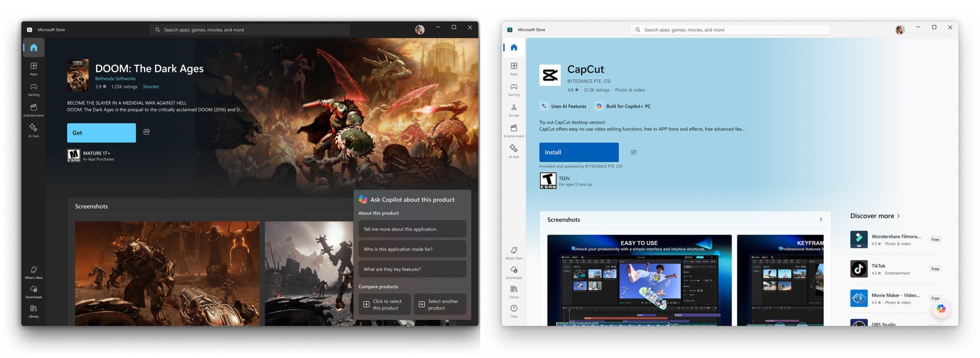Open Bethesda Softworks publisher link
Image resolution: width=980 pixels, height=358 pixels.
pos(115,79)
